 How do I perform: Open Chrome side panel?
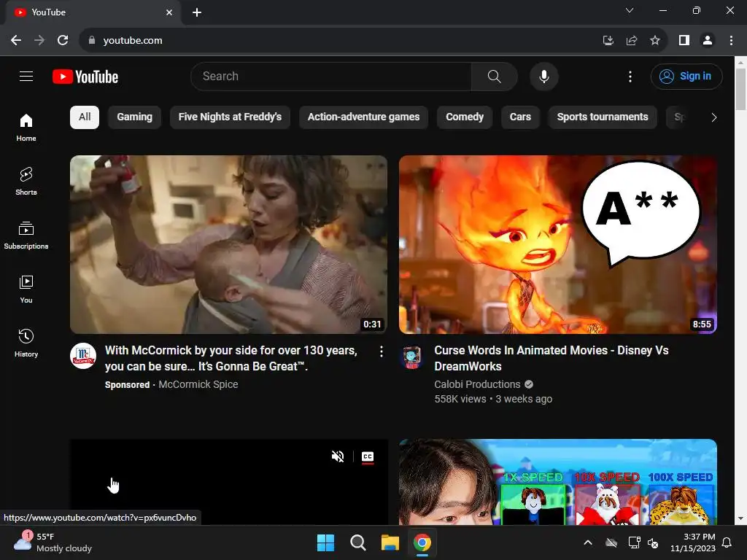pyautogui.click(x=684, y=41)
